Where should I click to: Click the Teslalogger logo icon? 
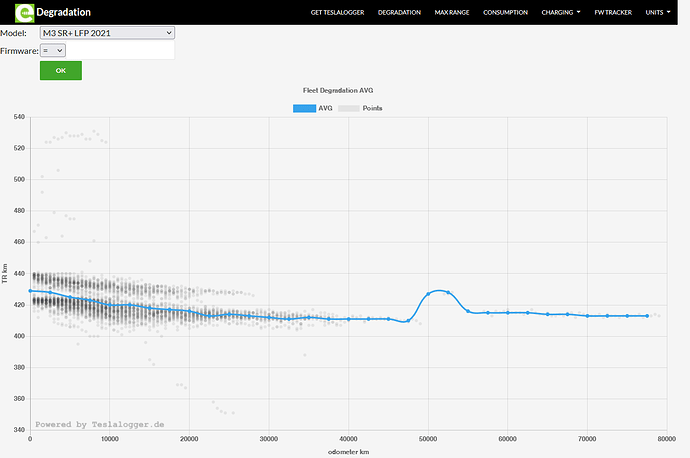click(x=25, y=13)
